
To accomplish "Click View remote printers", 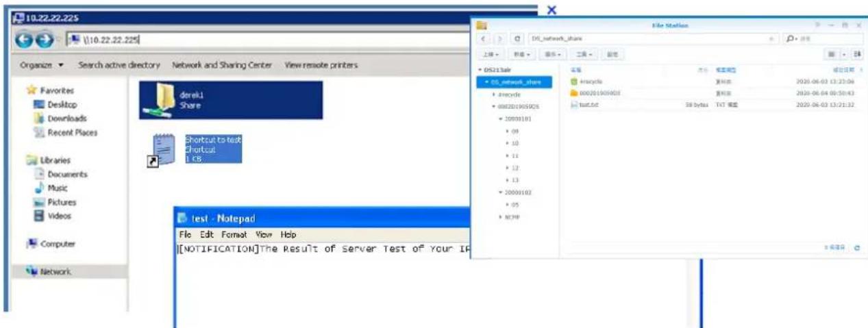I will point(321,65).
